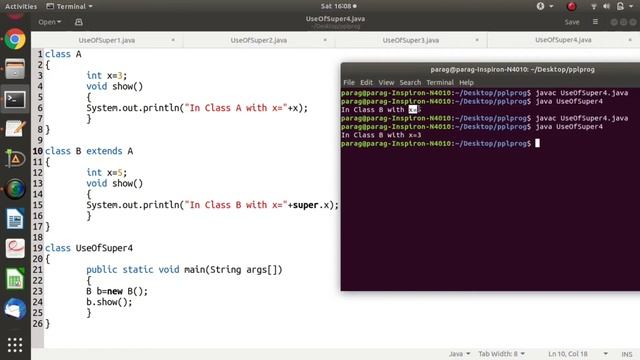Click terminal output "In Class B with x=3"
Viewport: 640px width, 360px height.
click(x=381, y=135)
